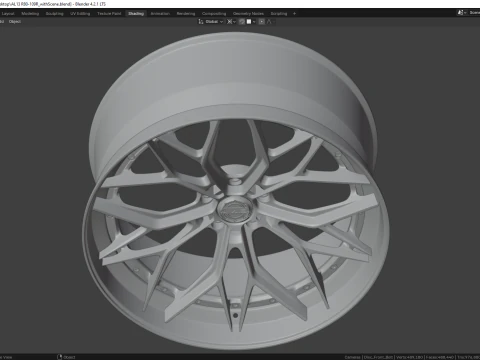Open the Global transform orientation dropdown
The image size is (480, 360).
[x=214, y=22]
